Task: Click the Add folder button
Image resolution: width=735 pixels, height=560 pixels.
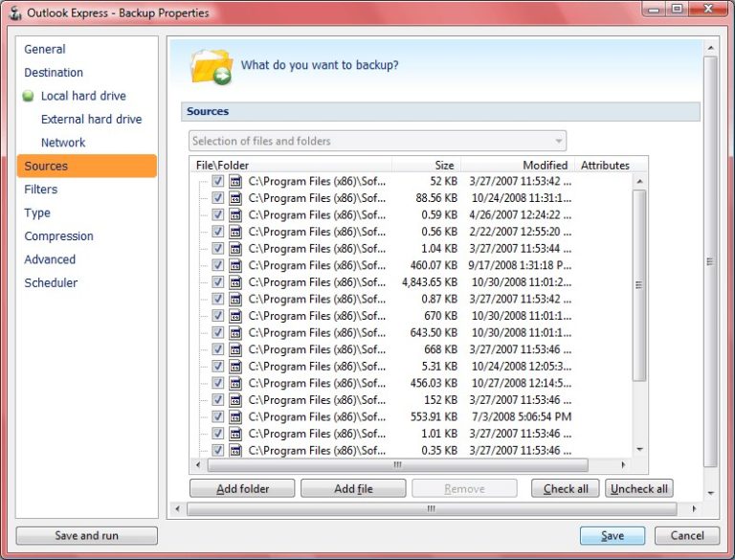Action: point(242,489)
